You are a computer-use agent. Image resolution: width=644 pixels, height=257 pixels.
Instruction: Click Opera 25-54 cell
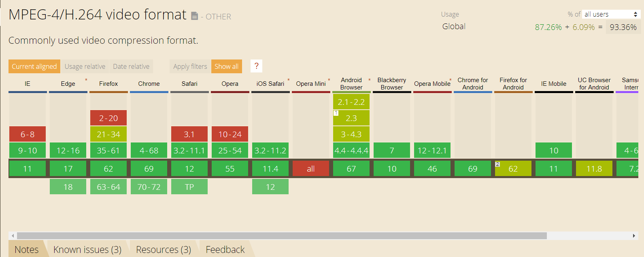pyautogui.click(x=230, y=150)
